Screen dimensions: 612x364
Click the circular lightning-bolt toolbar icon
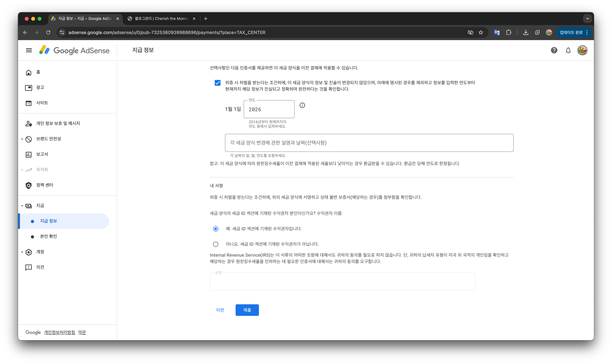pos(537,32)
